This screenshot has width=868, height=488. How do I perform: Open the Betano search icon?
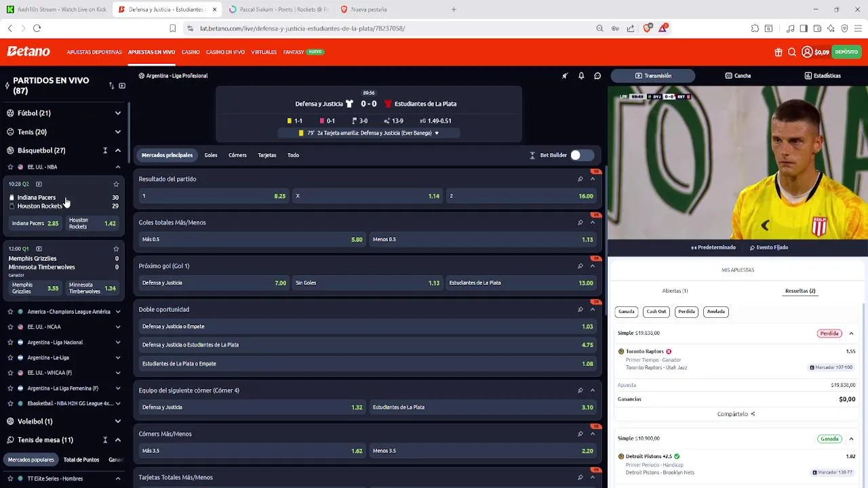792,52
